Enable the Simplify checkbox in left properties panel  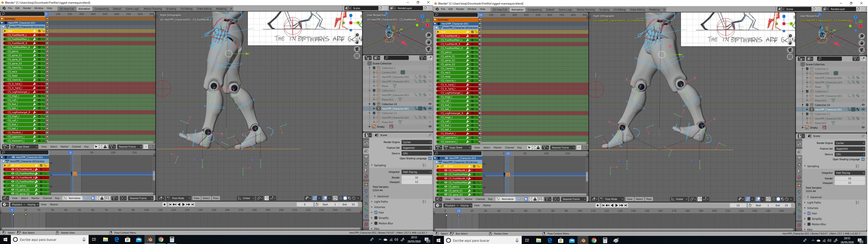pyautogui.click(x=376, y=218)
